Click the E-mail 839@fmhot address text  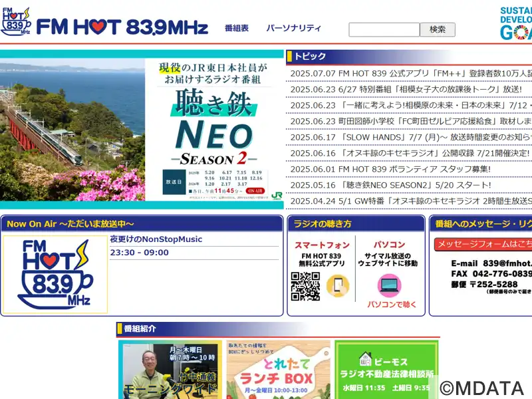(491, 263)
